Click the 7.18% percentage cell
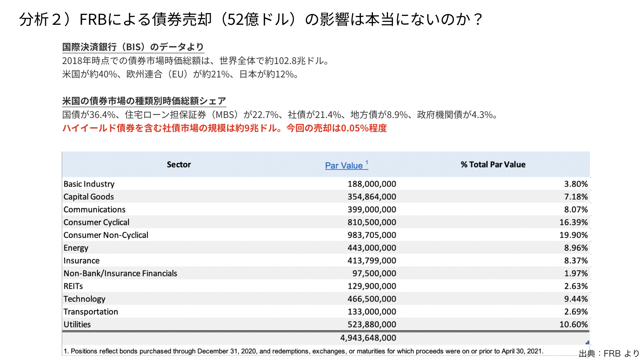The width and height of the screenshot is (644, 362). [576, 197]
